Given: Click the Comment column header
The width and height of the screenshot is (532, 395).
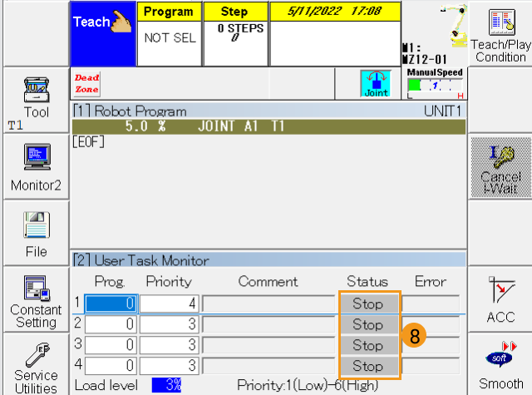Looking at the screenshot, I should [x=268, y=281].
